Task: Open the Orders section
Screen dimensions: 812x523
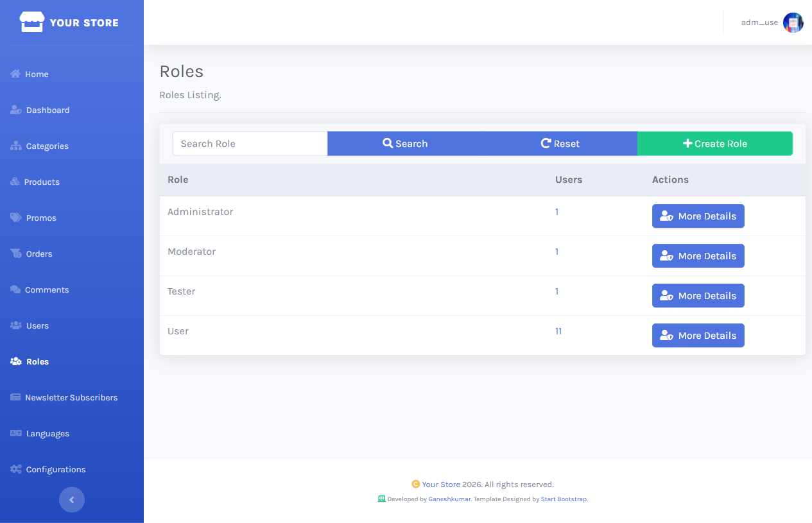Action: [72, 253]
